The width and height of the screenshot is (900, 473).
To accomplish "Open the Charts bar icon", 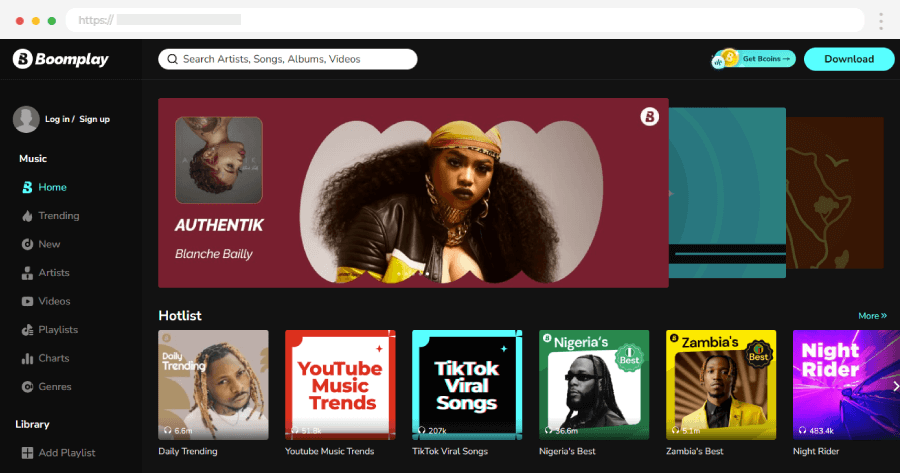I will pyautogui.click(x=28, y=358).
